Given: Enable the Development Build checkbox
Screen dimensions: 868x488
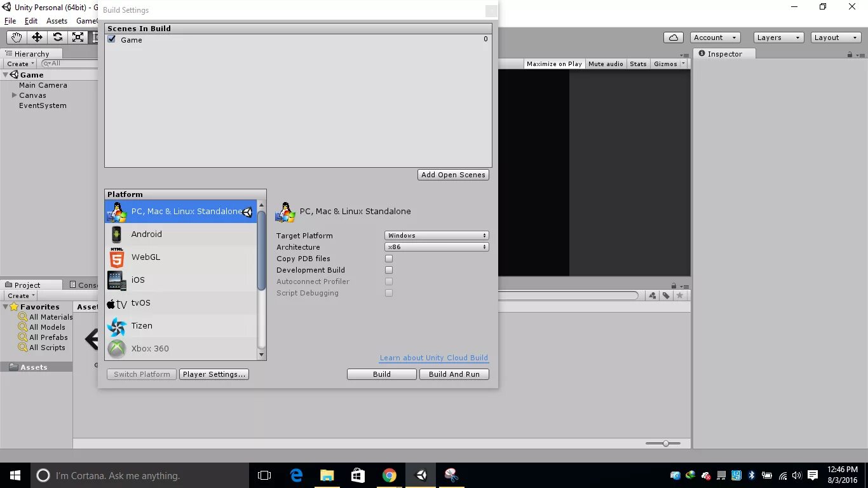Looking at the screenshot, I should [389, 270].
